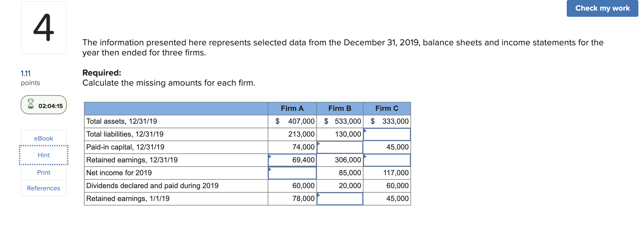Click Firm A Net income input
Image resolution: width=644 pixels, height=243 pixels.
pos(292,173)
